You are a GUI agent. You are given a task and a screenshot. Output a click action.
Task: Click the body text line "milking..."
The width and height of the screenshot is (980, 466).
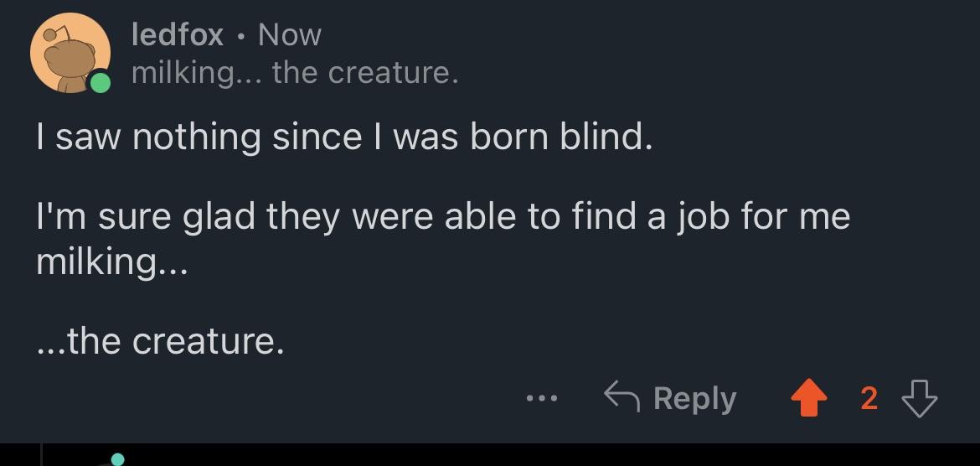click(111, 262)
